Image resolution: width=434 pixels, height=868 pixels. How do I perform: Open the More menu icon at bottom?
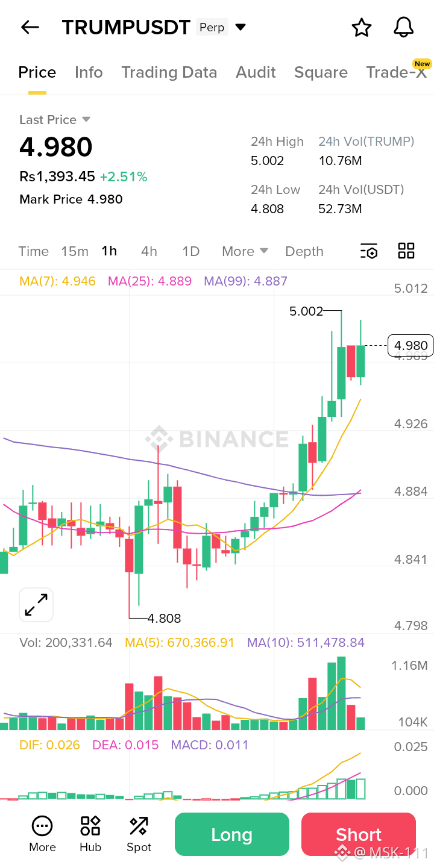[x=42, y=834]
